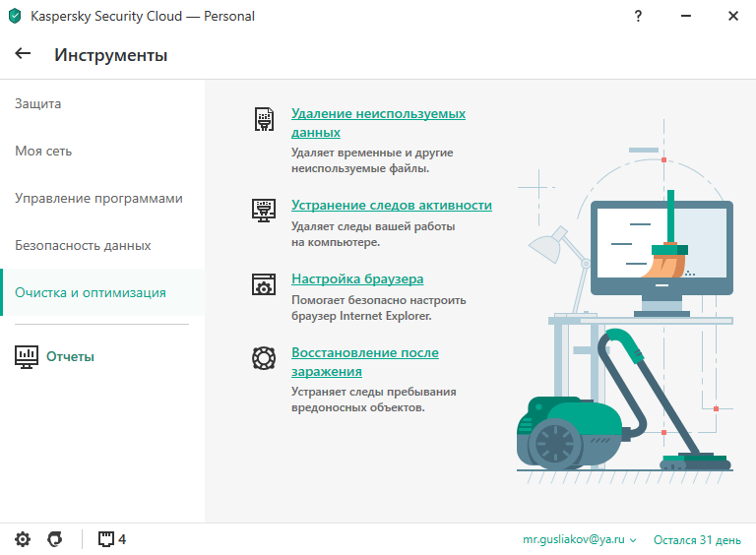Open Восстановление после заражения link
The height and width of the screenshot is (555, 756).
click(365, 362)
